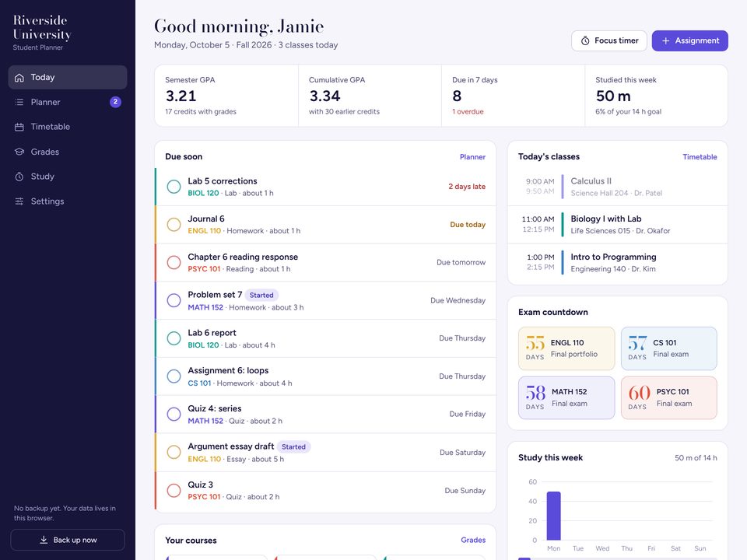The image size is (747, 560).
Task: Mark Lab 5 corrections as complete
Action: [174, 187]
